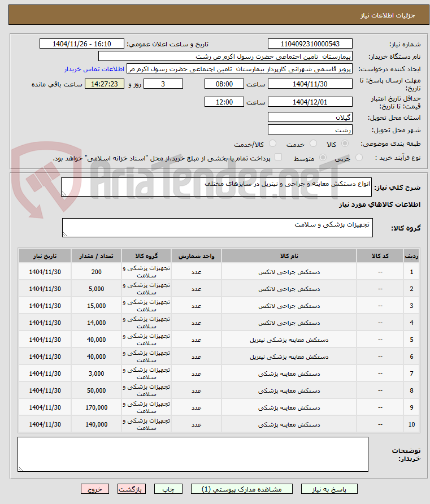The image size is (430, 504).
Task: Click row 5 item دستکش معاینه پزشکی نیتریل
Action: click(x=289, y=340)
